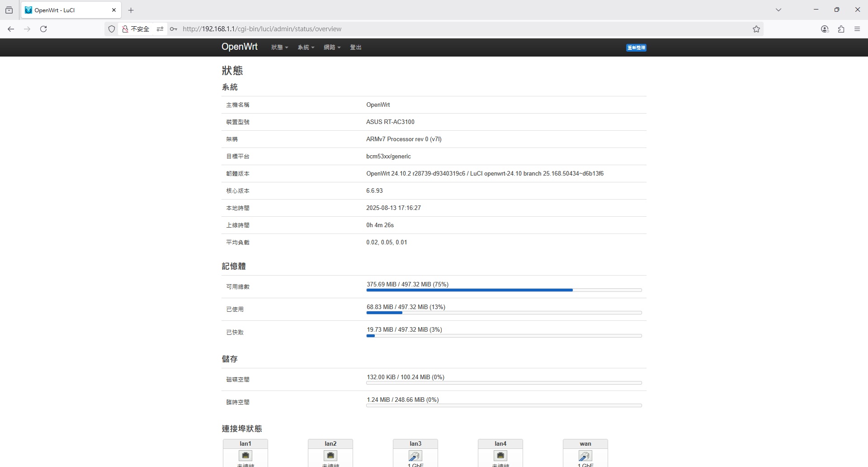This screenshot has height=467, width=868.
Task: Click the 登出 logout link
Action: click(x=355, y=48)
